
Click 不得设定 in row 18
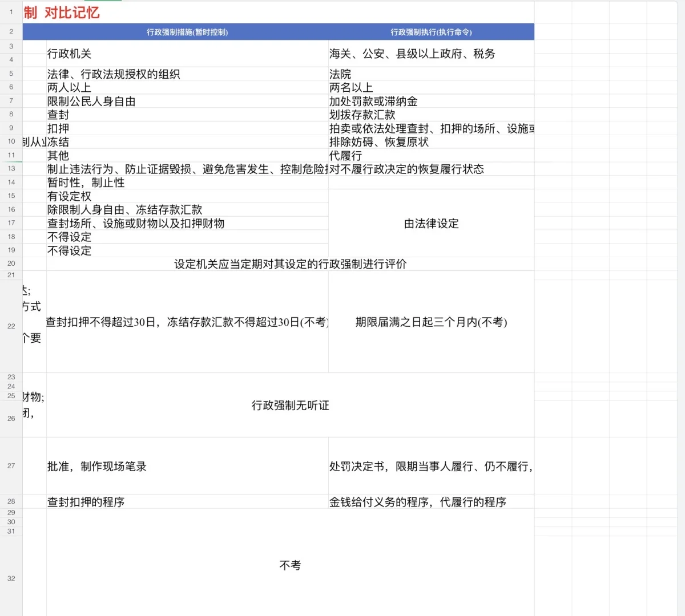[x=187, y=237]
